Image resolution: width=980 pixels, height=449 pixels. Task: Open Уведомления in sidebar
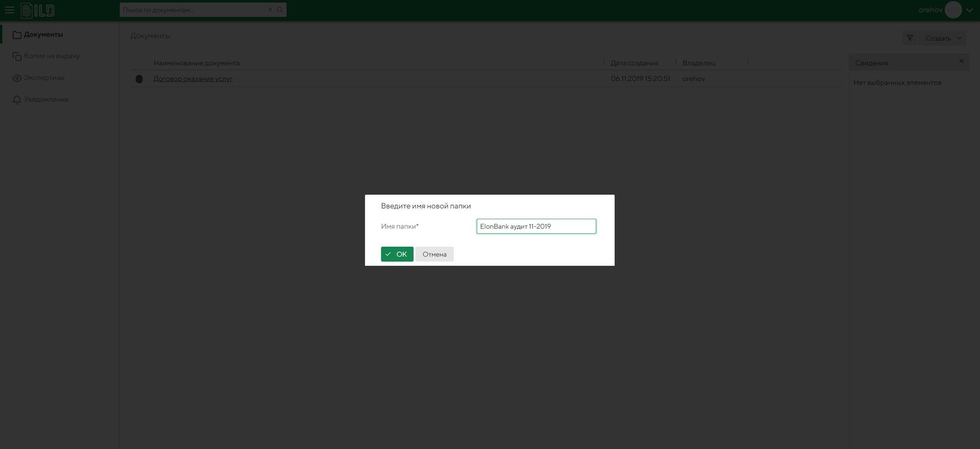coord(40,100)
